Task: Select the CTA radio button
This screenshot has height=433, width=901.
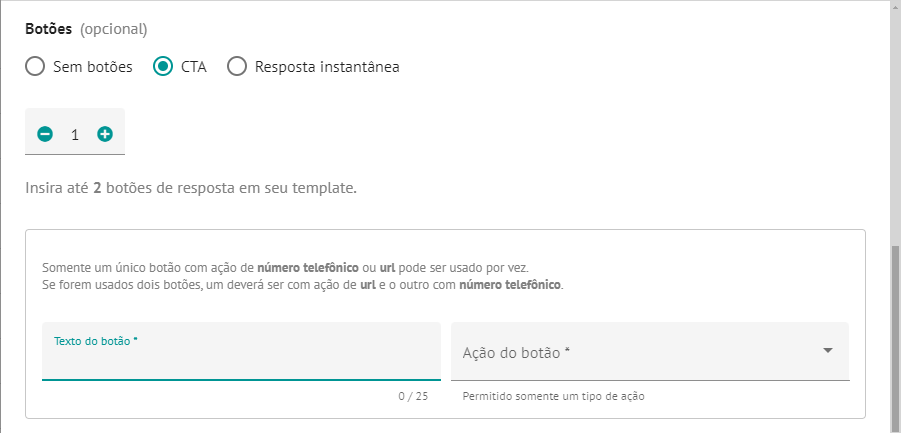Action: (x=163, y=67)
